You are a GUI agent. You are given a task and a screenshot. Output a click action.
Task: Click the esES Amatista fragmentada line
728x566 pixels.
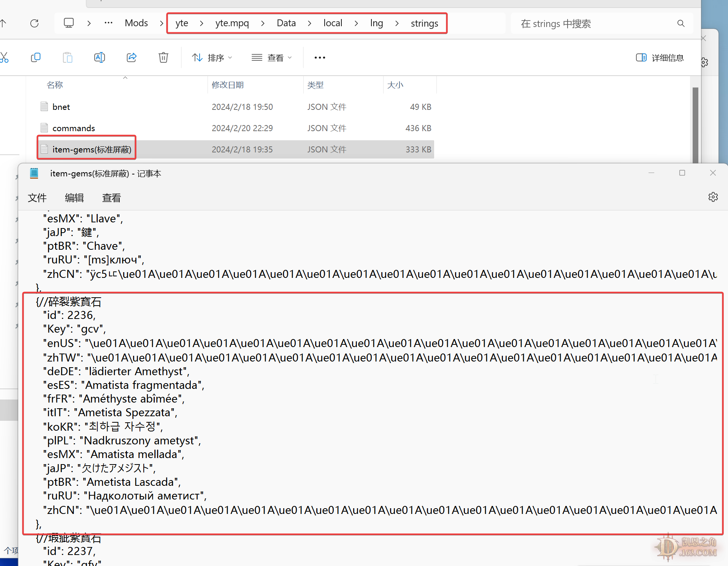pyautogui.click(x=124, y=385)
